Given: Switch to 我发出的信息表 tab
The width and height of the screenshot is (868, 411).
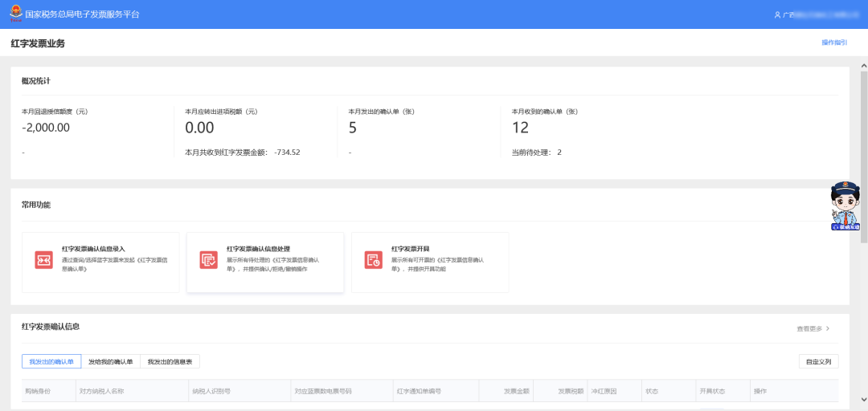Looking at the screenshot, I should (x=170, y=362).
